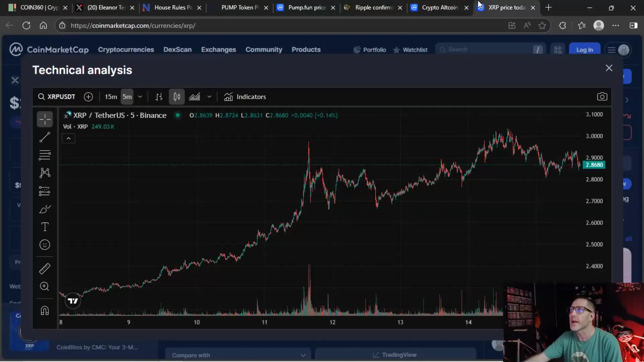644x362 pixels.
Task: Select the Text annotation tool
Action: point(45,227)
